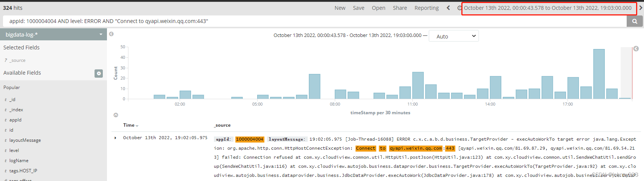Click the histogram bar at 11:00
This screenshot has height=181, width=644.
click(418, 85)
